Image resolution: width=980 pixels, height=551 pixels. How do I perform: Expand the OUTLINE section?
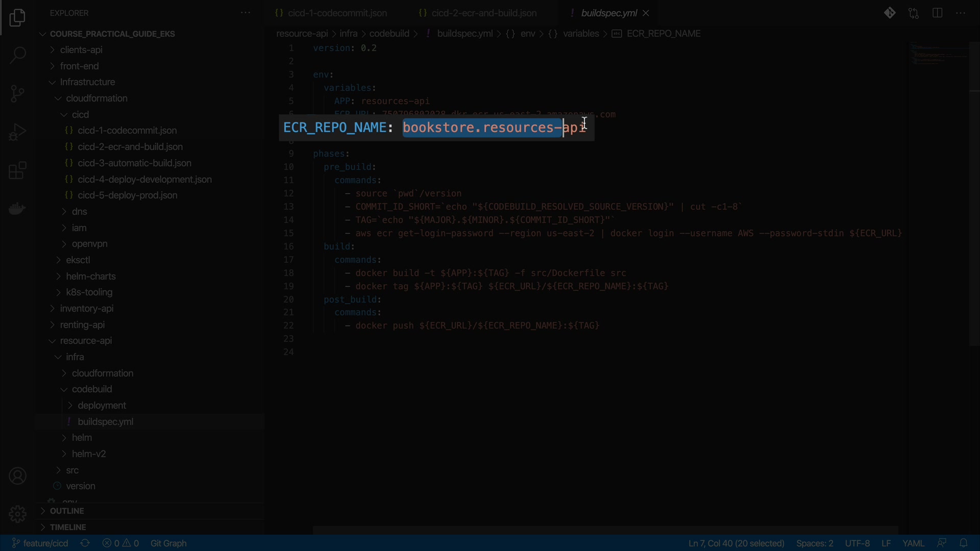pos(67,511)
